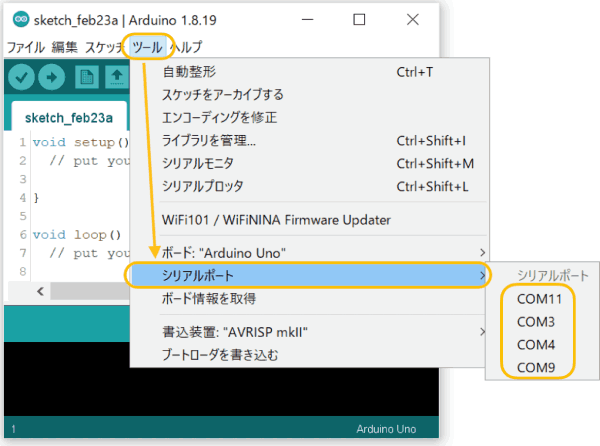Viewport: 600px width, 446px height.
Task: Maximize the Arduino window
Action: coord(359,20)
